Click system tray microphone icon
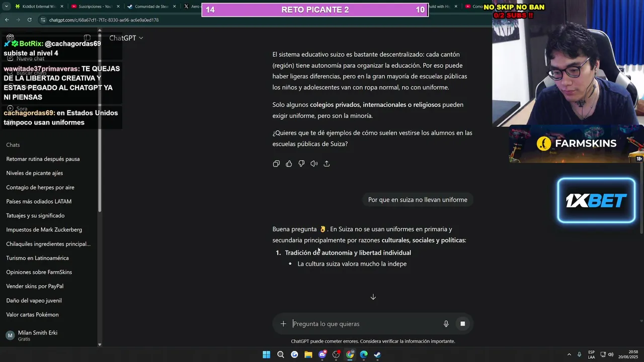 [579, 354]
